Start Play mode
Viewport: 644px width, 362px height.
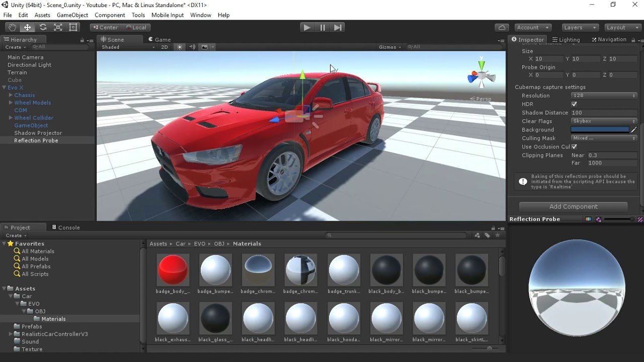[x=306, y=28]
